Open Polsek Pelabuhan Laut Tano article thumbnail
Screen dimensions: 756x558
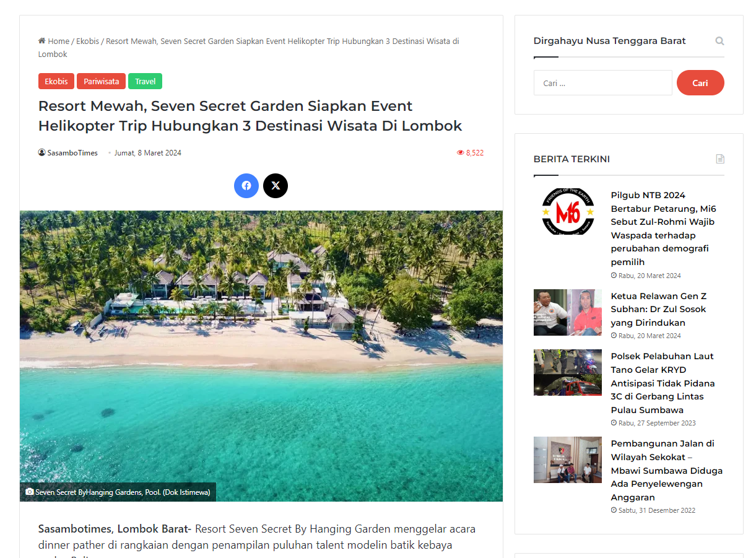point(568,372)
